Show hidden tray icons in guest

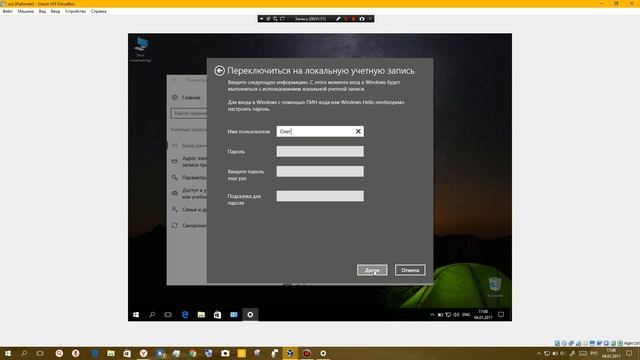click(x=432, y=315)
